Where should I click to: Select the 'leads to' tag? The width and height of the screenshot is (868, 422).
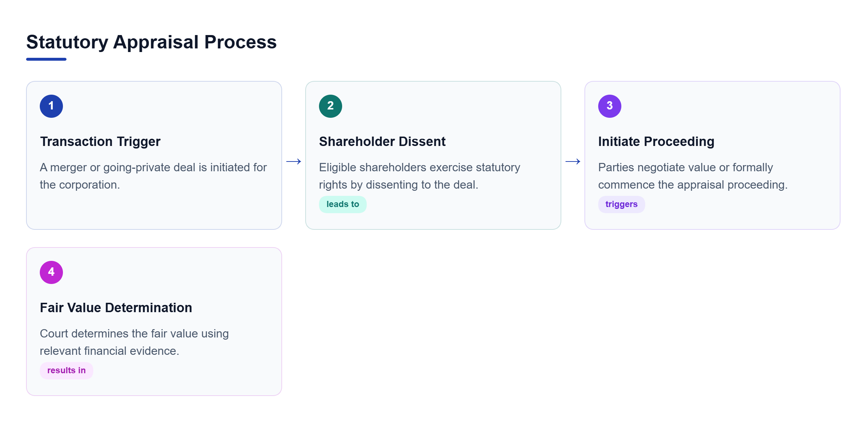pos(343,204)
